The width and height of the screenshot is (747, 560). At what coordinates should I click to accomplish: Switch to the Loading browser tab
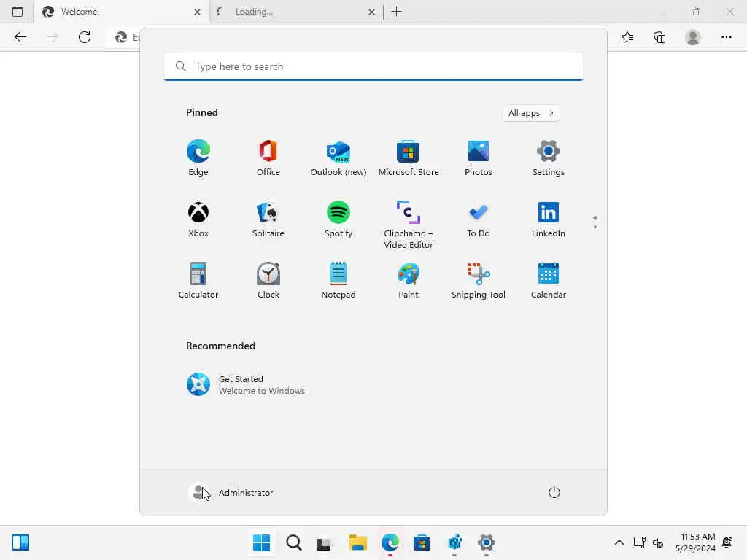[x=296, y=12]
